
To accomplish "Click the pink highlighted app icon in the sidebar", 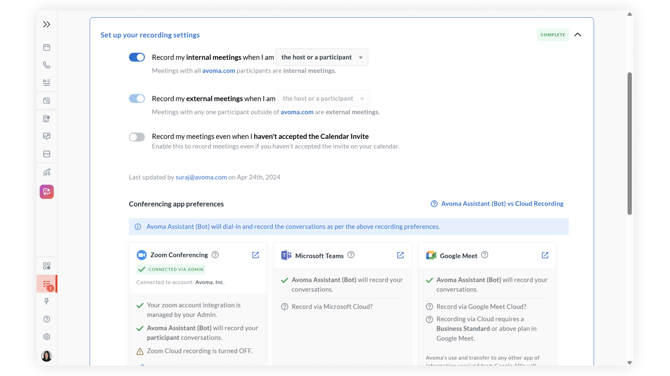I will pyautogui.click(x=47, y=191).
